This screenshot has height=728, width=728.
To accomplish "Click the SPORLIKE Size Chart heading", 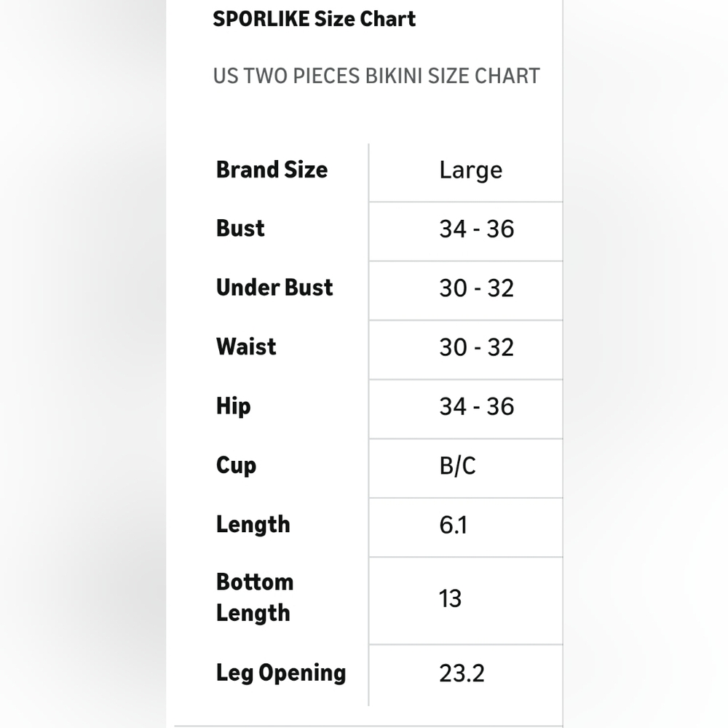I will coord(314,20).
